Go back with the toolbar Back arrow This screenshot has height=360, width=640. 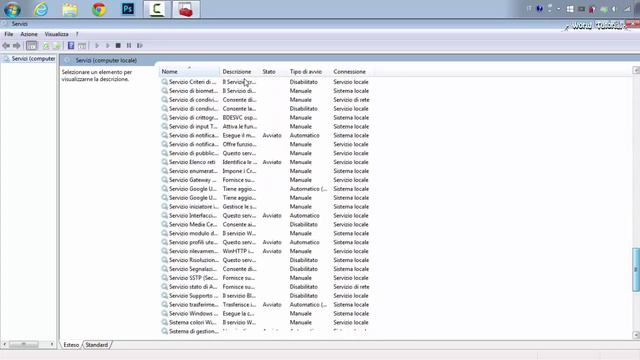tap(6, 46)
